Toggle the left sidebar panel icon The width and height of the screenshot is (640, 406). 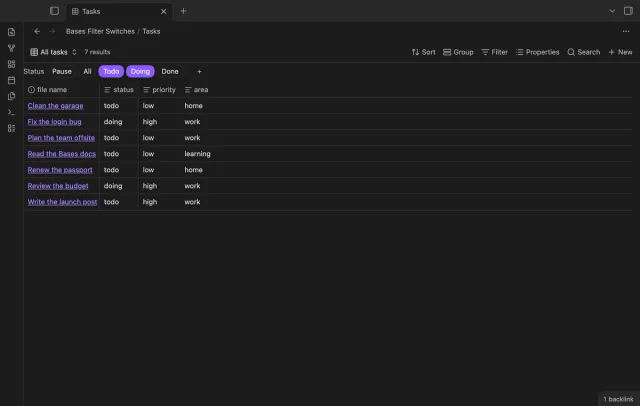coord(54,11)
